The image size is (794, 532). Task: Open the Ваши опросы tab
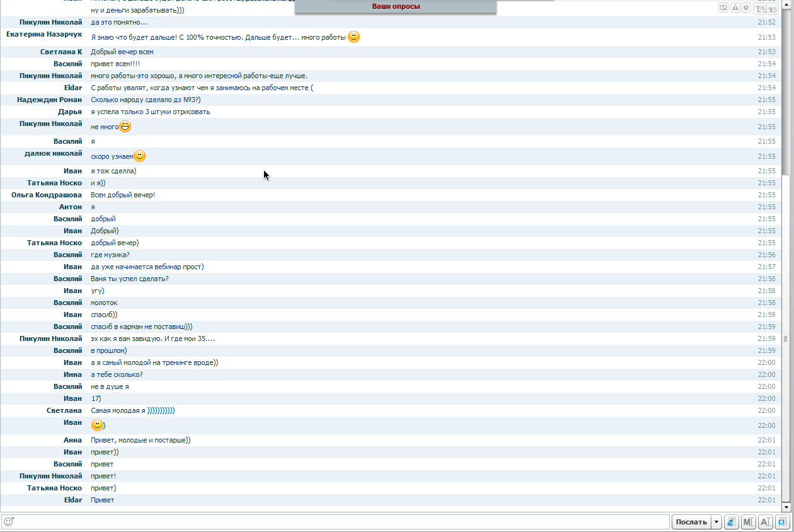[396, 6]
